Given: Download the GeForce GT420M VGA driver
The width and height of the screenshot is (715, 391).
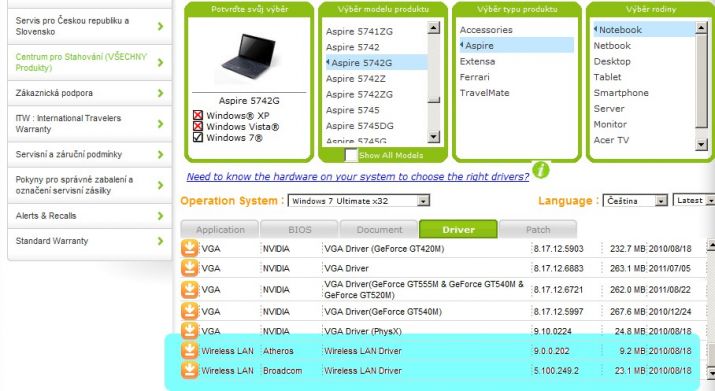Looking at the screenshot, I should coord(190,248).
